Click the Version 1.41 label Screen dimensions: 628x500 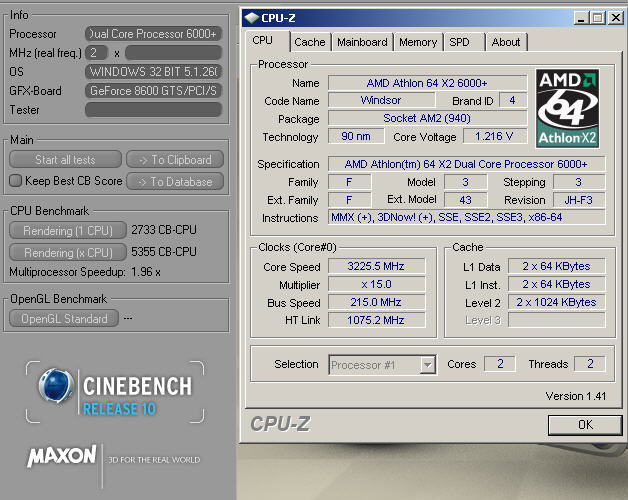pos(576,396)
